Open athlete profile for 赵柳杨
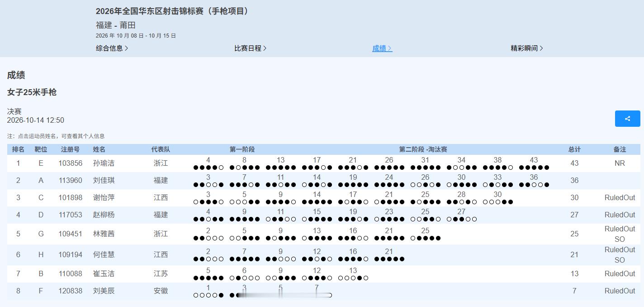Viewport: 644px width, 307px height. coord(104,215)
